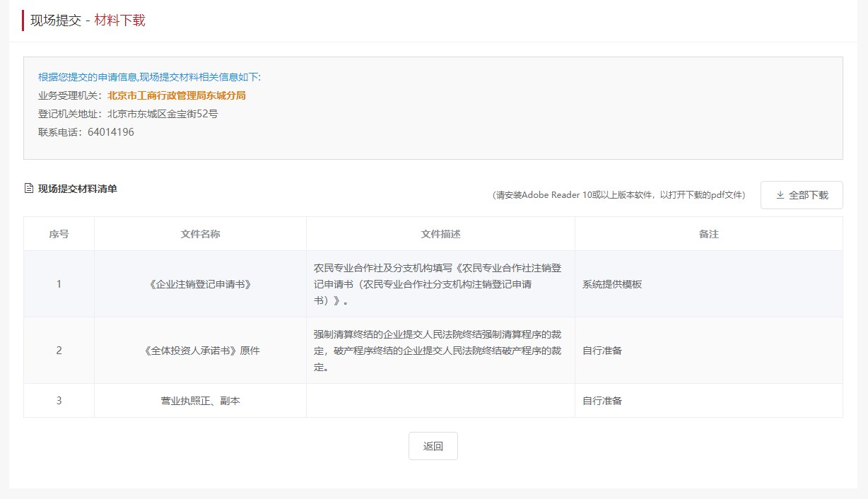This screenshot has width=868, height=499.
Task: Click the page title 现场提交 - 材料下载
Action: [88, 20]
